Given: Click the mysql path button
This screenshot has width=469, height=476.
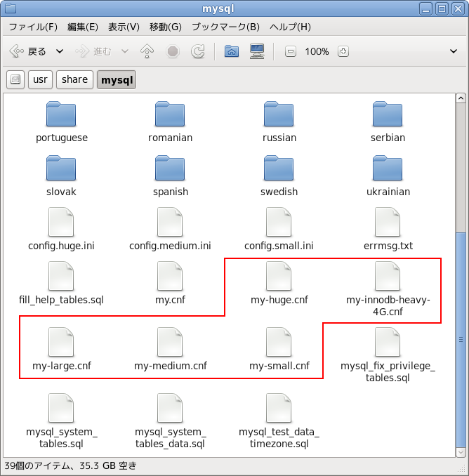Looking at the screenshot, I should [117, 80].
